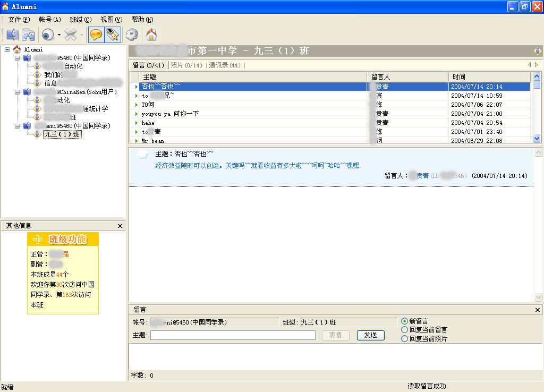Screen dimensions: 544x392
Task: Open the dropdown arrow next to the gray X icon
Action: [x=81, y=35]
